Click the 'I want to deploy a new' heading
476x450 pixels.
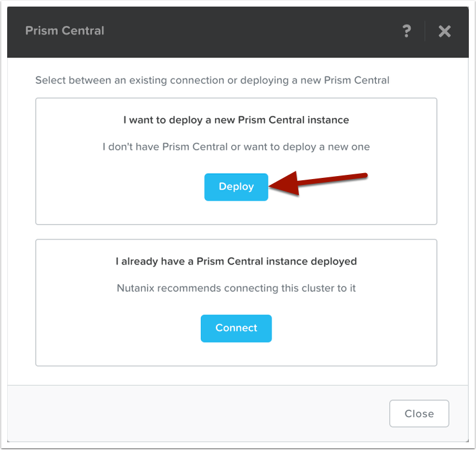pyautogui.click(x=236, y=120)
